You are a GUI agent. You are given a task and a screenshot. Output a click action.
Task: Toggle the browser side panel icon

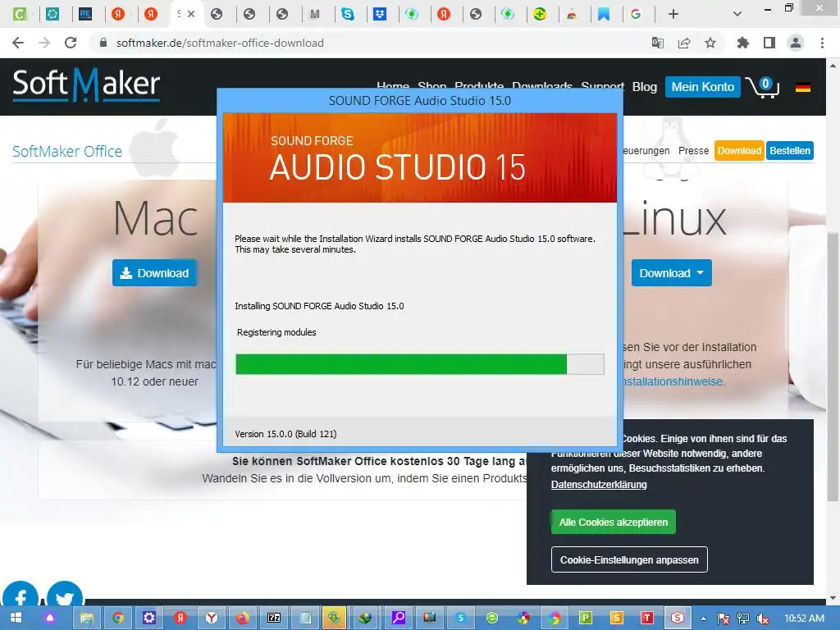pos(769,43)
